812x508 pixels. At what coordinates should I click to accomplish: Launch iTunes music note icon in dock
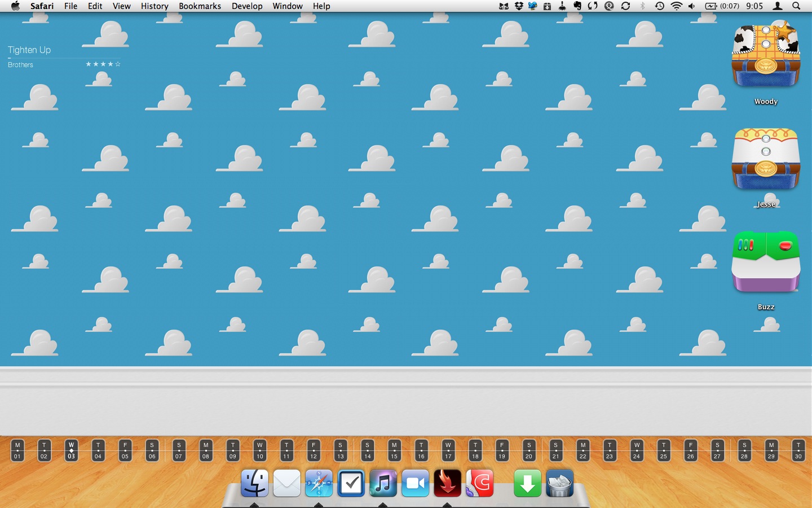[383, 484]
